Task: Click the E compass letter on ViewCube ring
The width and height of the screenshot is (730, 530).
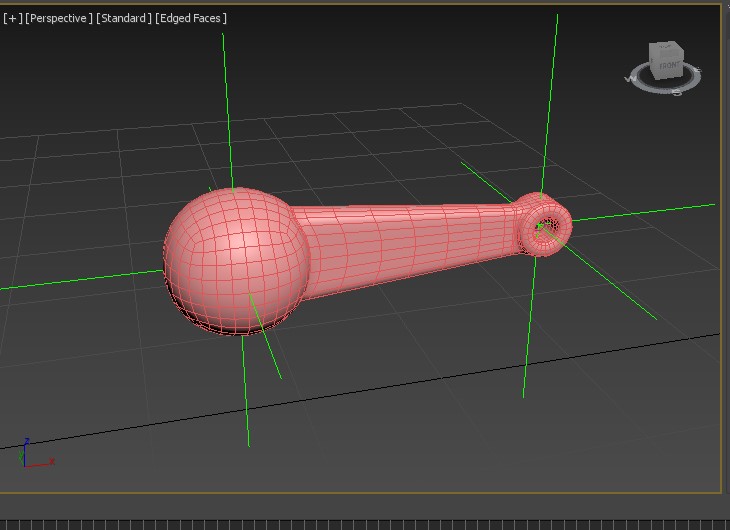Action: click(x=698, y=71)
